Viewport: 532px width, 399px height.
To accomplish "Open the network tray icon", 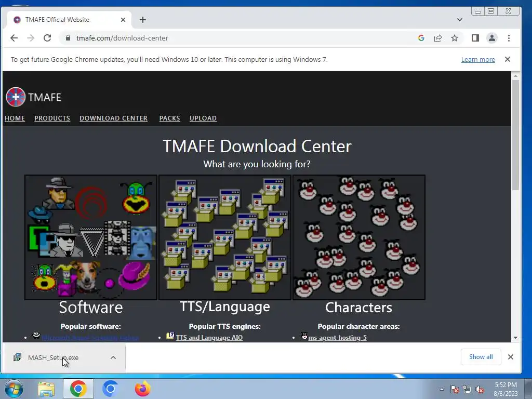I will pos(467,389).
